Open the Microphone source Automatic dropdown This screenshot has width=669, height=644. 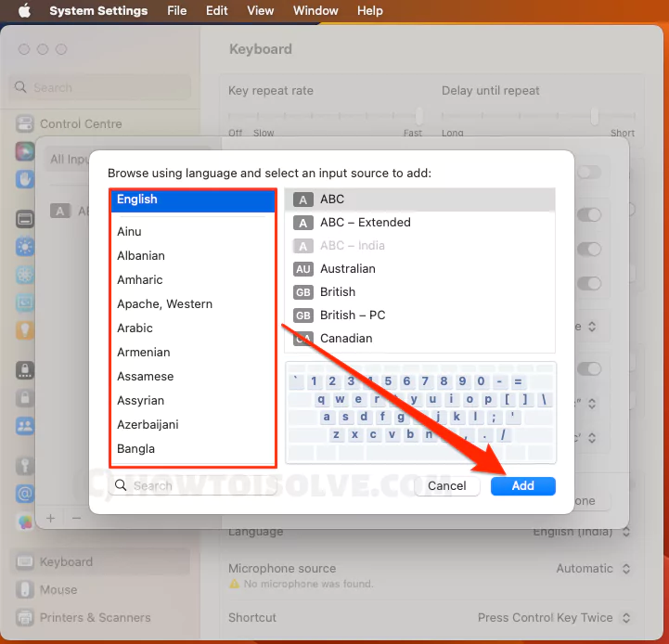coord(593,569)
